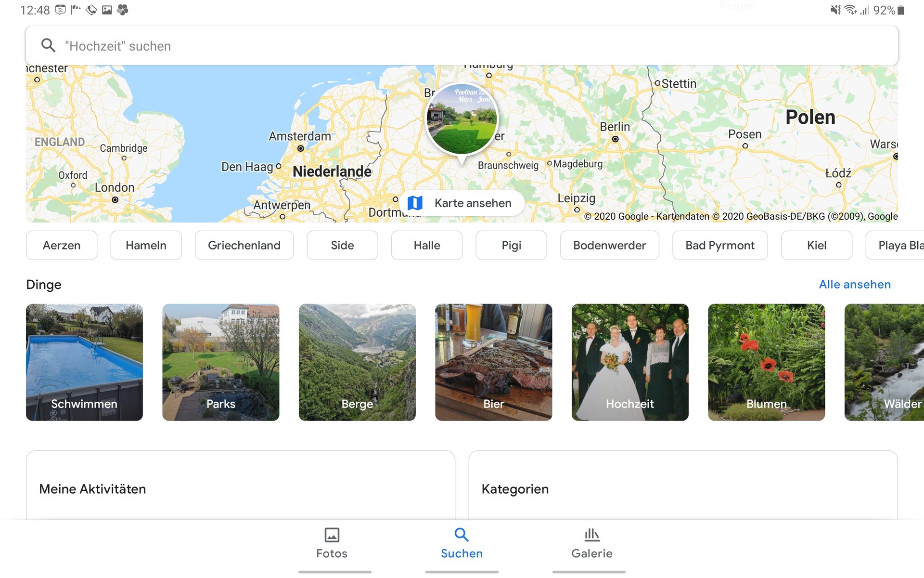924x578 pixels.
Task: Select the Hameln location chip
Action: [146, 245]
